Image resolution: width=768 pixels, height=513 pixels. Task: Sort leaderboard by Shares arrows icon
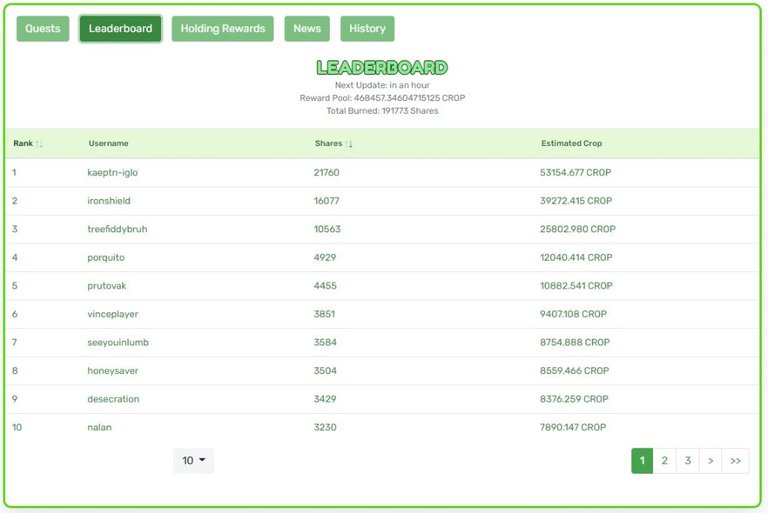click(349, 144)
